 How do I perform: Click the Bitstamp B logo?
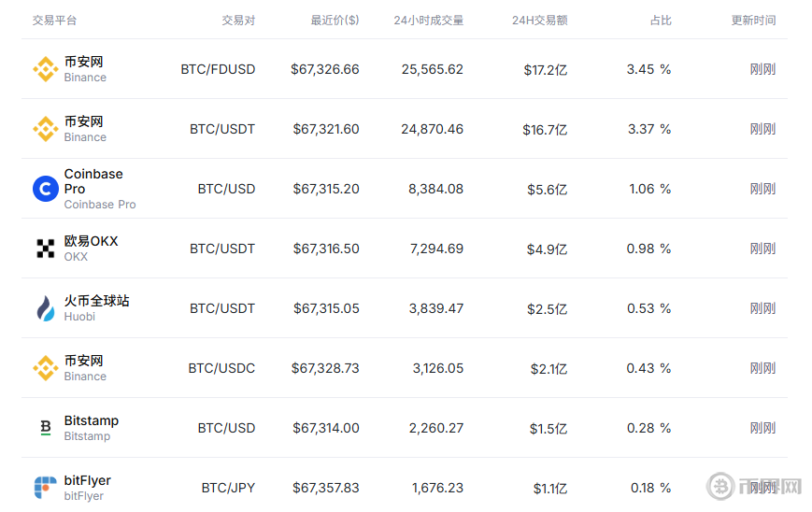coord(46,428)
